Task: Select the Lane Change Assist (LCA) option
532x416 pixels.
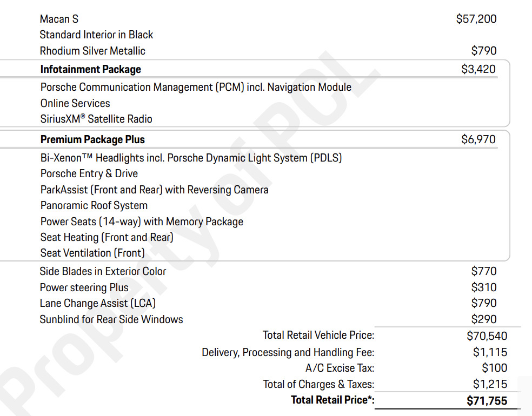Action: click(98, 303)
